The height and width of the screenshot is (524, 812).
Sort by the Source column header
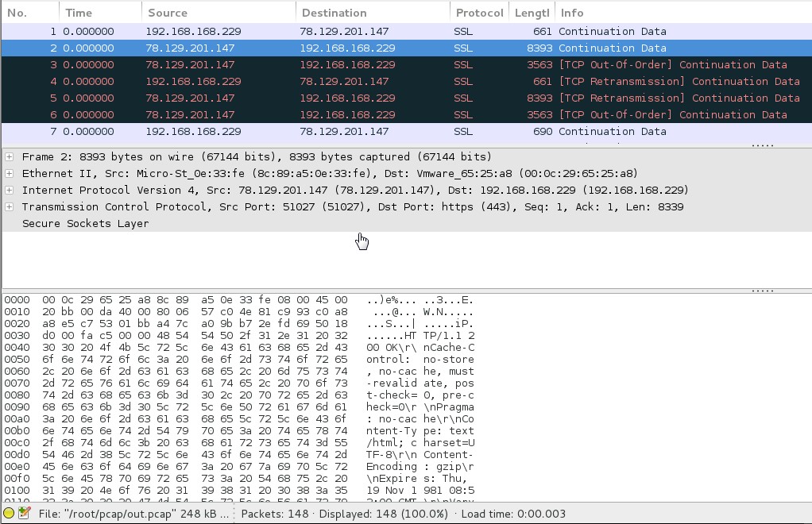pos(218,13)
